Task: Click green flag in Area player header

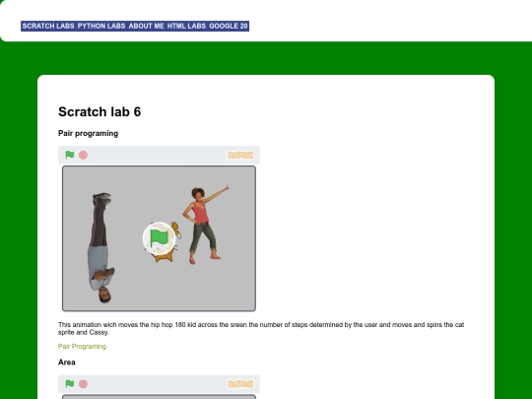Action: 70,384
